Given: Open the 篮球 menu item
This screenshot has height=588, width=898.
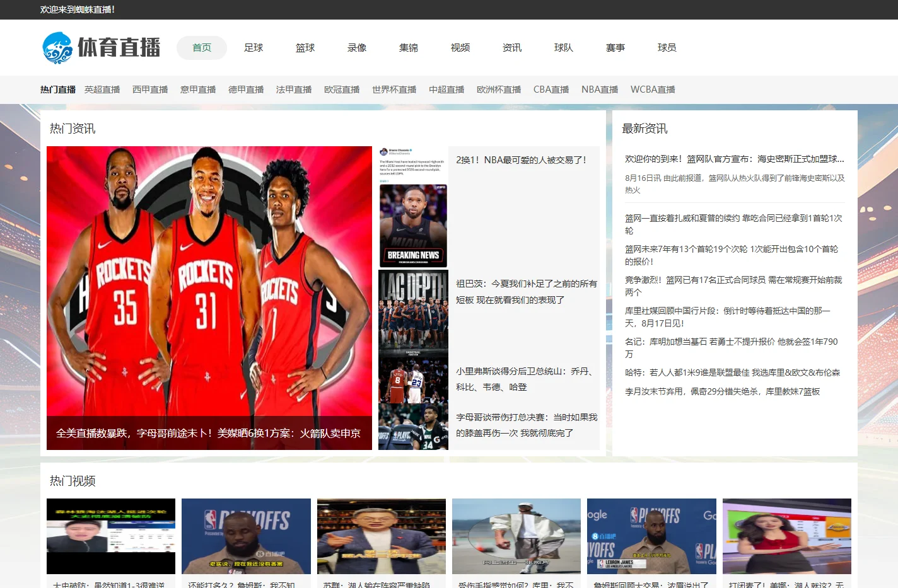Looking at the screenshot, I should pyautogui.click(x=305, y=48).
